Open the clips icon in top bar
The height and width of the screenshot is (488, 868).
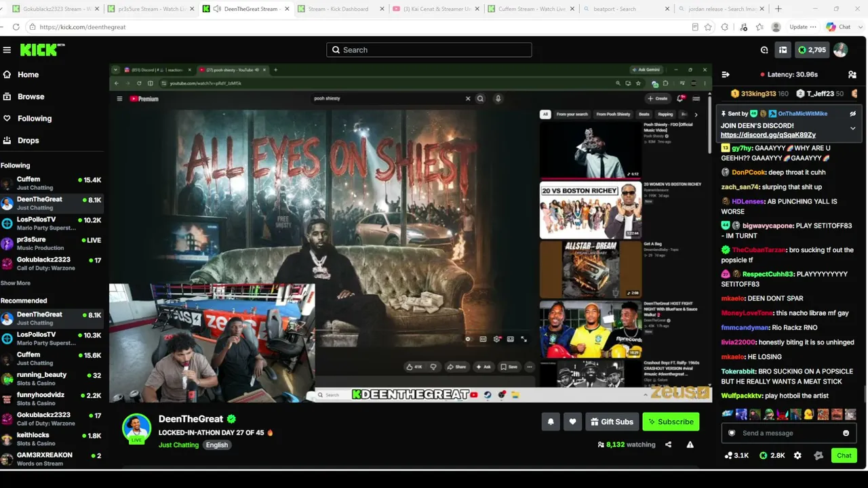pos(764,49)
